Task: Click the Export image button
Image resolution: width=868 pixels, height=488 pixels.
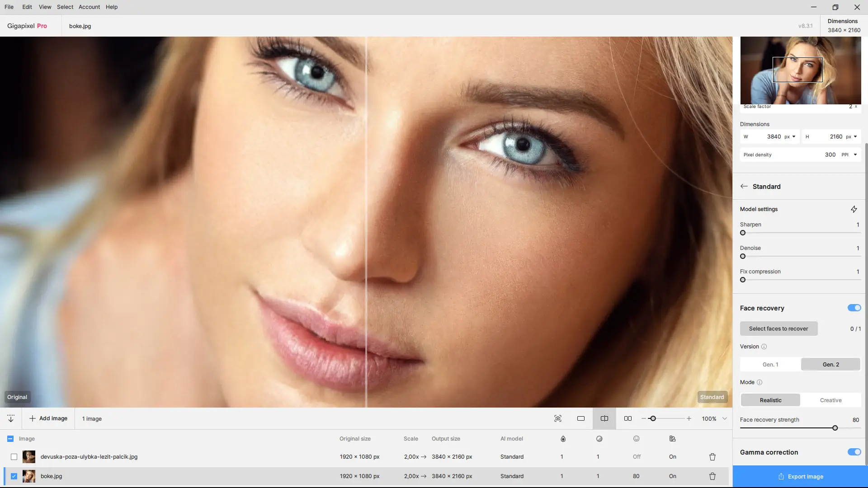Action: point(800,476)
